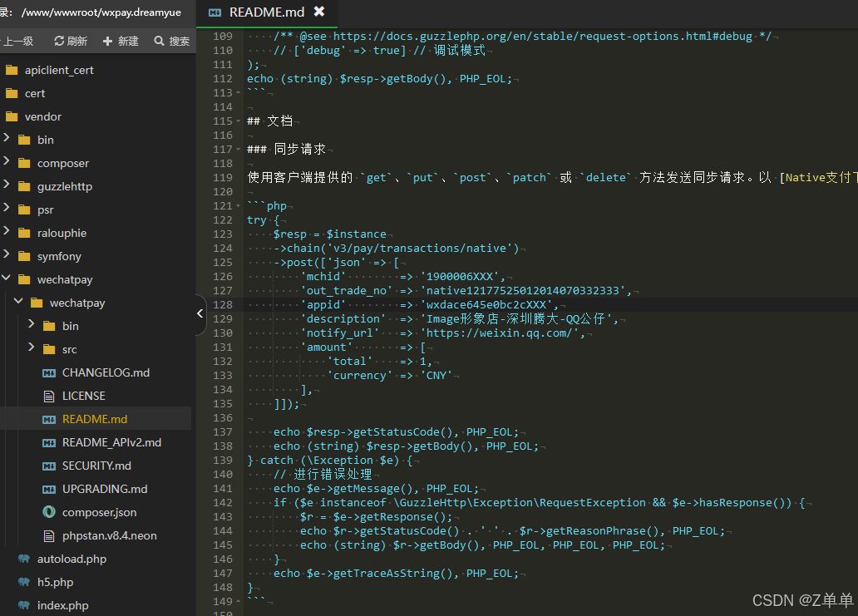This screenshot has width=858, height=616.
Task: Open index.php file
Action: point(62,605)
